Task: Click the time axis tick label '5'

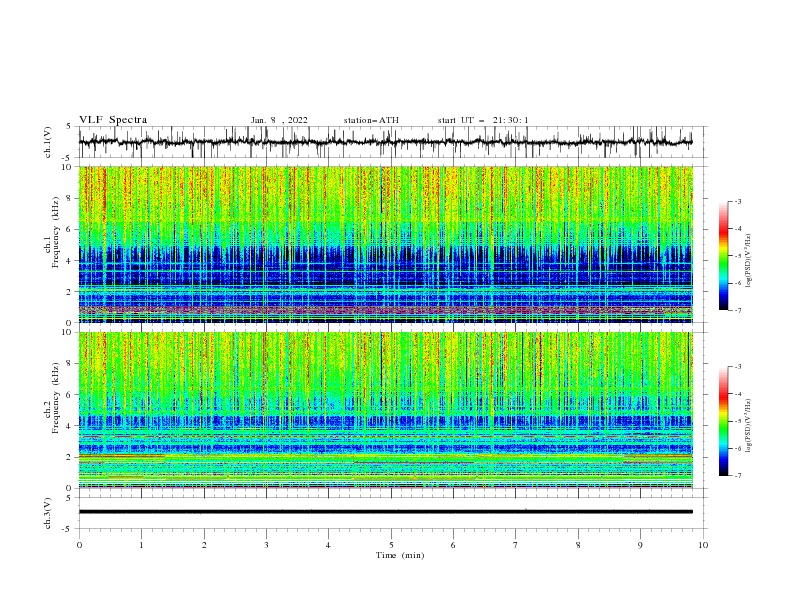Action: coord(391,545)
